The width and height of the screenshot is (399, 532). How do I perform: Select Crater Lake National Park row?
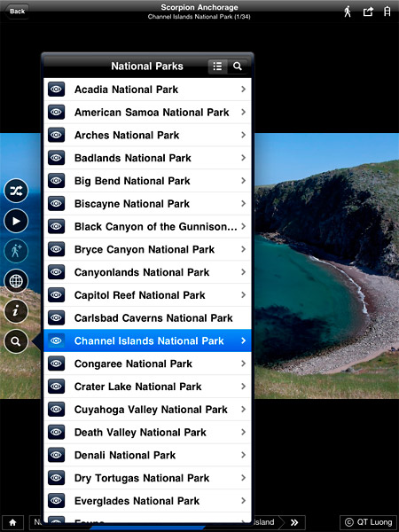[147, 387]
